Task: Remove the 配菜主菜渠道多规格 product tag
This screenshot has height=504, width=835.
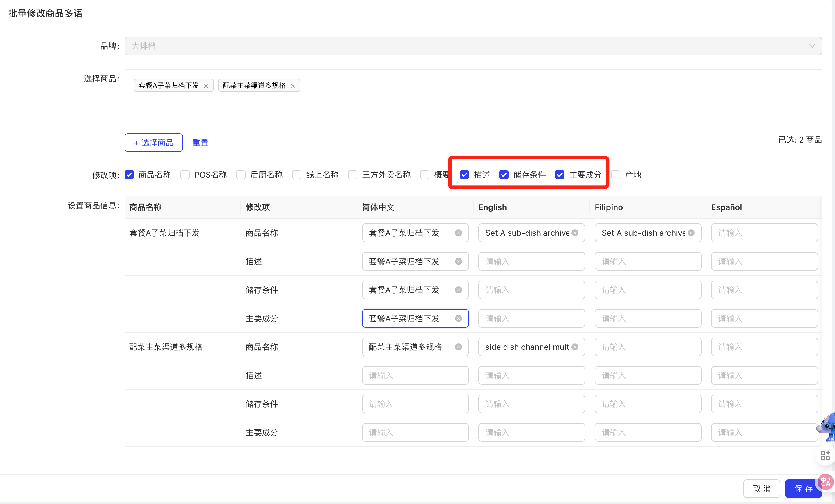Action: 292,86
